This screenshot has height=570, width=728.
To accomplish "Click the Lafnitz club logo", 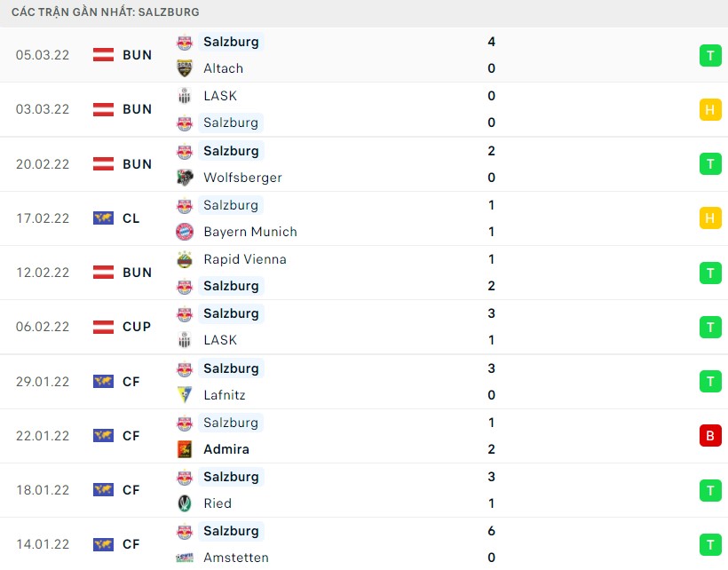I will 185,395.
